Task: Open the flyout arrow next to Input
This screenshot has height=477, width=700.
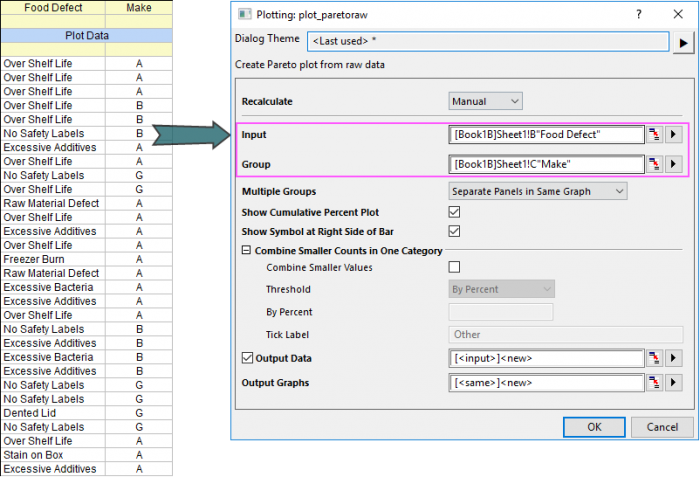Action: click(x=674, y=135)
